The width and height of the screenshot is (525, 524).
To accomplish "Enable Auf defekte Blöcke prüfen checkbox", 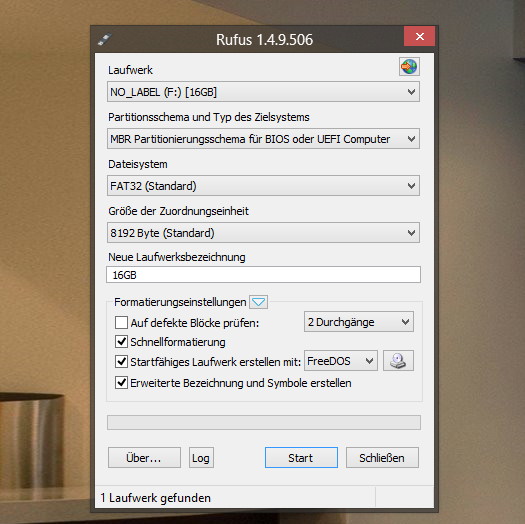I will [121, 323].
